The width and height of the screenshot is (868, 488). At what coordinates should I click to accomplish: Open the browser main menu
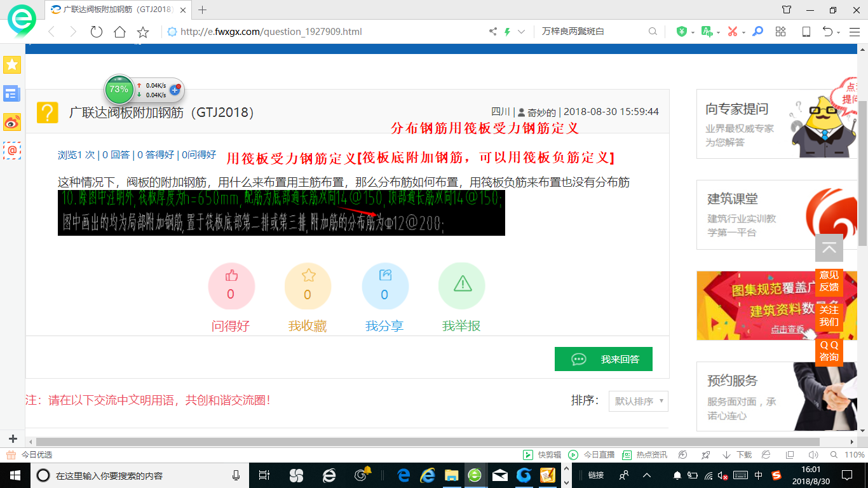coord(855,32)
